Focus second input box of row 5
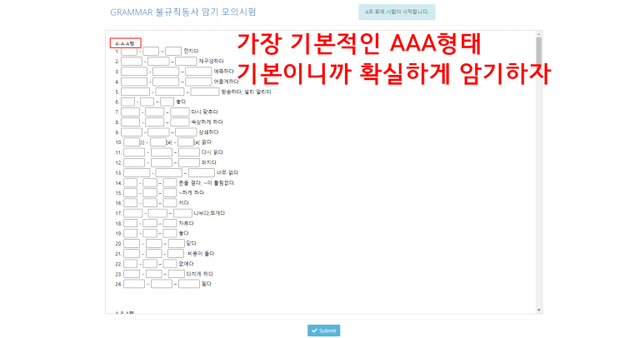 (x=170, y=92)
